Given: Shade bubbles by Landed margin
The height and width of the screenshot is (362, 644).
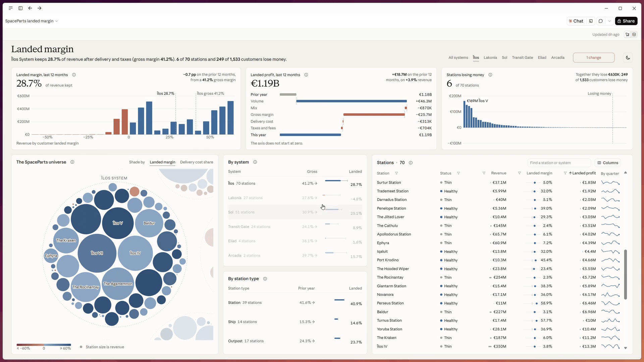Looking at the screenshot, I should tap(162, 162).
